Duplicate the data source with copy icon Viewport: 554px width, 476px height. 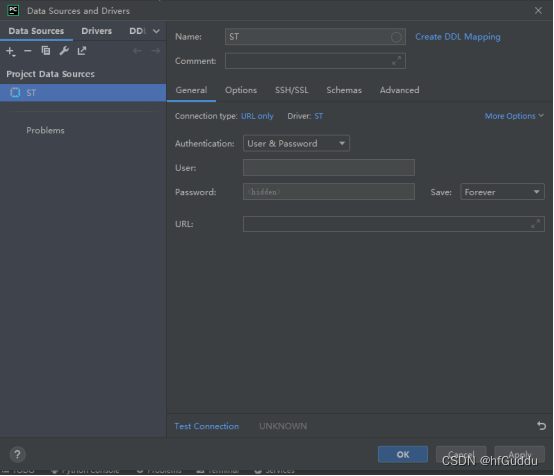pos(46,51)
